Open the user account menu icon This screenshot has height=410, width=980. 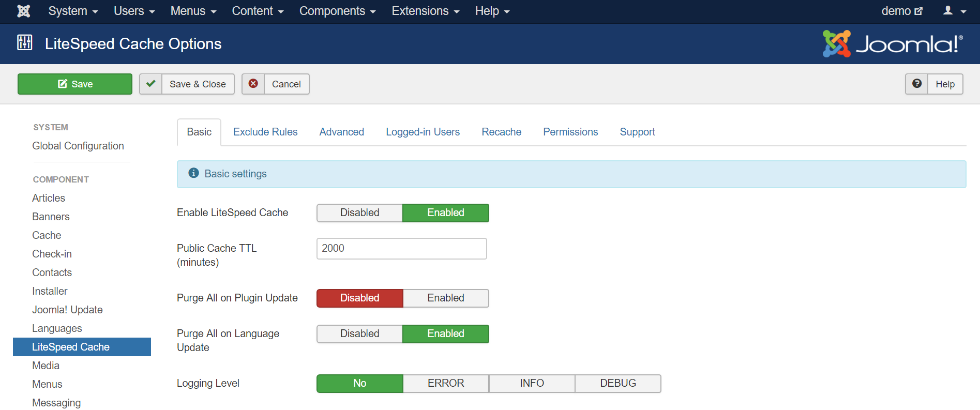pyautogui.click(x=954, y=11)
